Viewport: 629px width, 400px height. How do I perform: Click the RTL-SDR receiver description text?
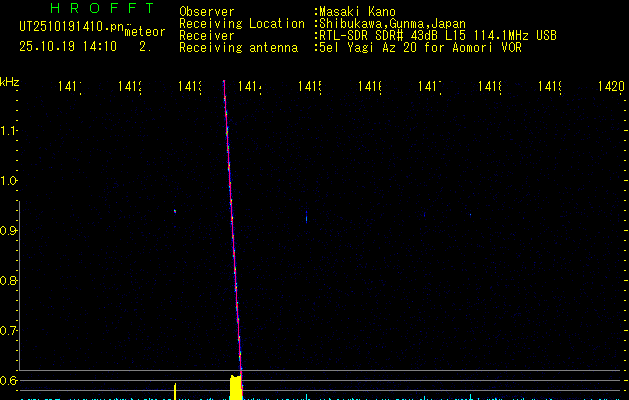[437, 36]
